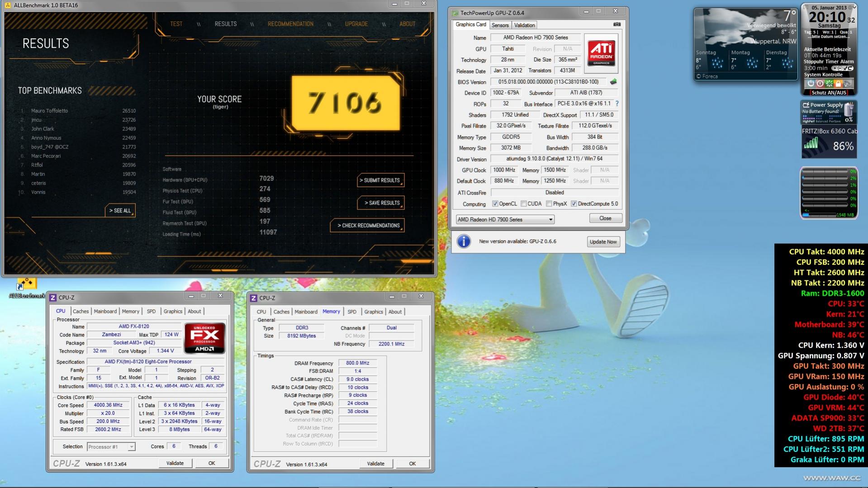Image resolution: width=868 pixels, height=488 pixels.
Task: Click the blue info icon in the update notice
Action: pos(464,241)
